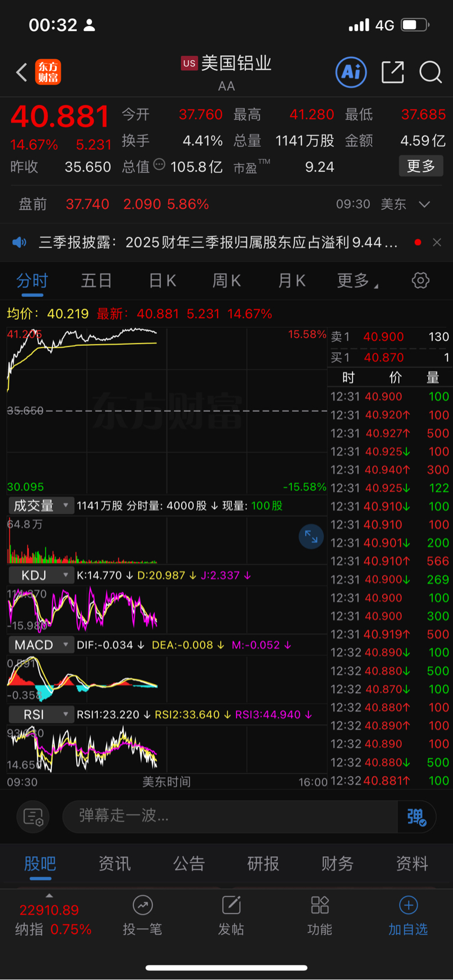Tap the 12:31 40.910 566 trade row
This screenshot has height=980, width=453.
tap(390, 561)
